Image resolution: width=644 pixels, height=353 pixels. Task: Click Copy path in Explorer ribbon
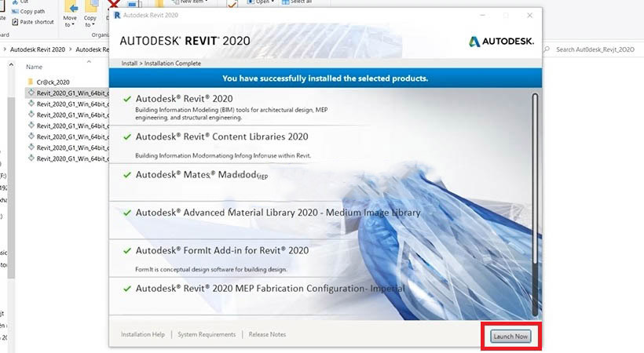pos(28,12)
